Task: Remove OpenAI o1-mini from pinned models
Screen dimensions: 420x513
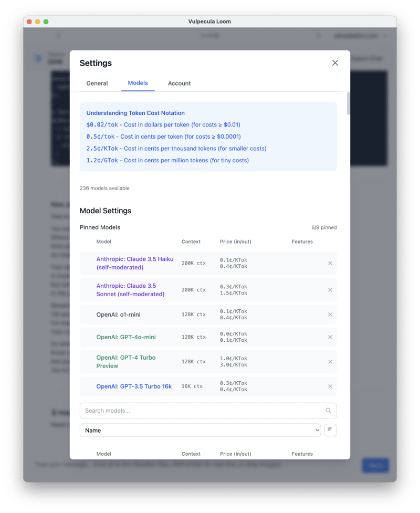Action: coord(330,315)
